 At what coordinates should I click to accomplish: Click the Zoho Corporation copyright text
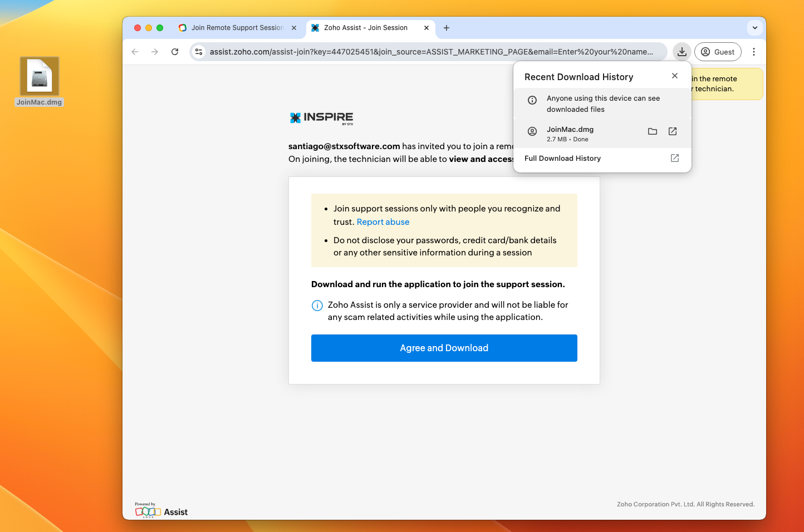[685, 504]
